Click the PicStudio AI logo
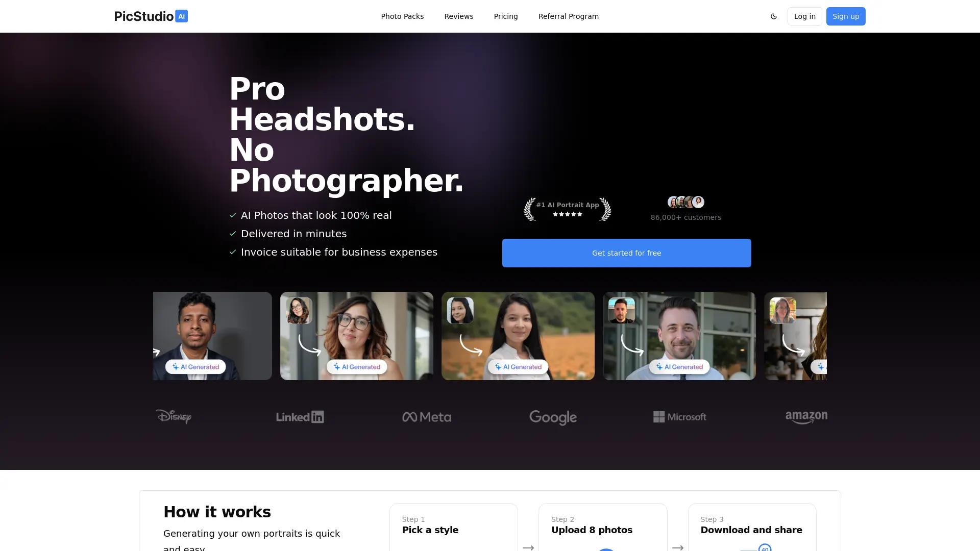 point(151,16)
